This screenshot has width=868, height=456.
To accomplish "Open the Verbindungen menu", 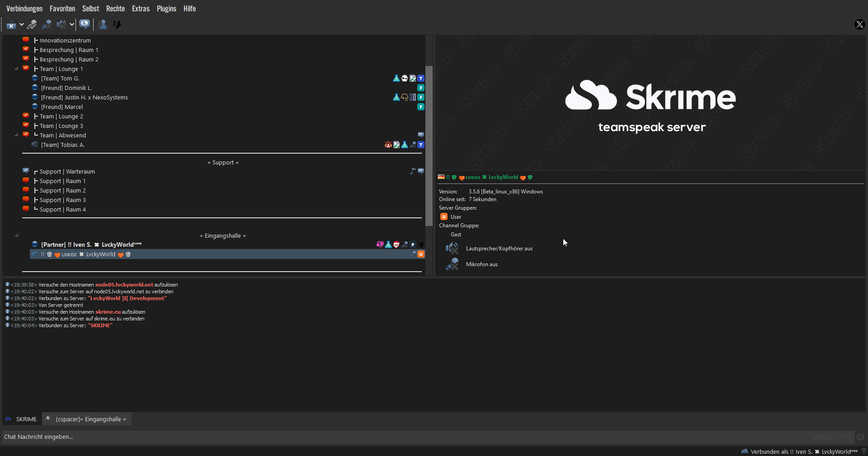I will [24, 9].
